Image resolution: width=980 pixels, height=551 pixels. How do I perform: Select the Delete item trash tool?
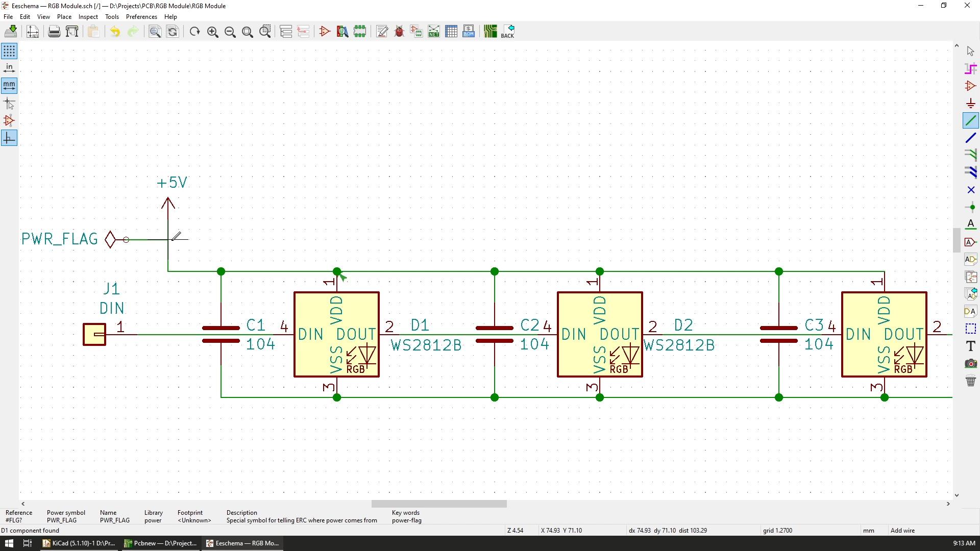tap(971, 381)
